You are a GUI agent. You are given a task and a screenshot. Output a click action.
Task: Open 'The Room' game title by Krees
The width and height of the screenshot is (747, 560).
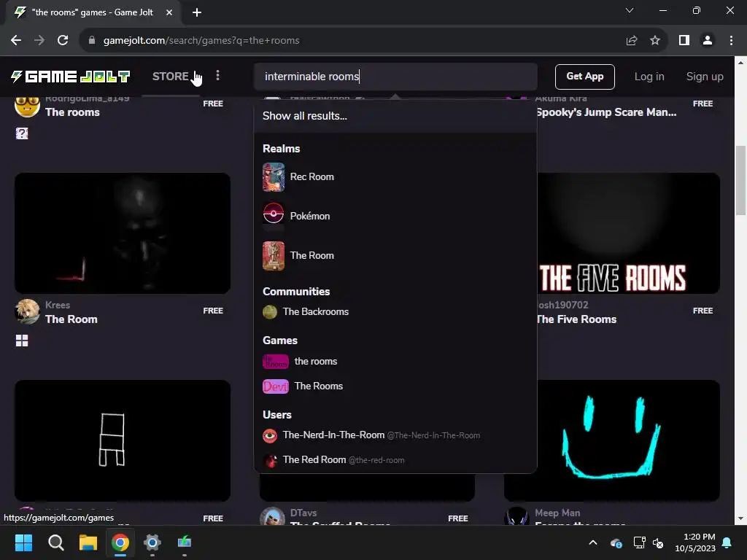[x=71, y=319]
